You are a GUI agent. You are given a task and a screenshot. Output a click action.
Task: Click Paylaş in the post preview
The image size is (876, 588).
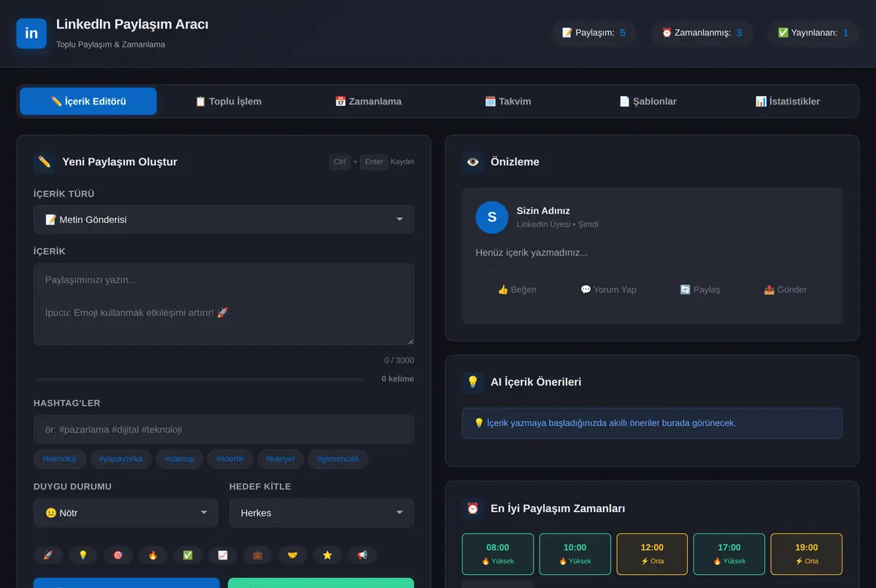point(700,290)
